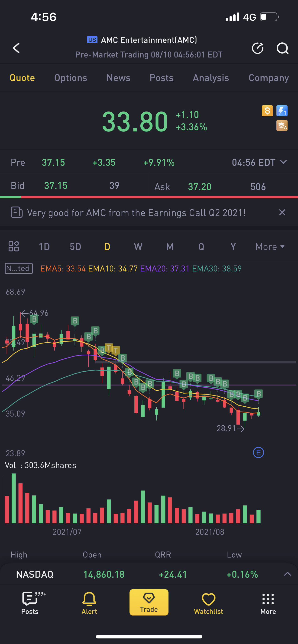Tap the EMA20: 37.31 indicator label

[165, 268]
